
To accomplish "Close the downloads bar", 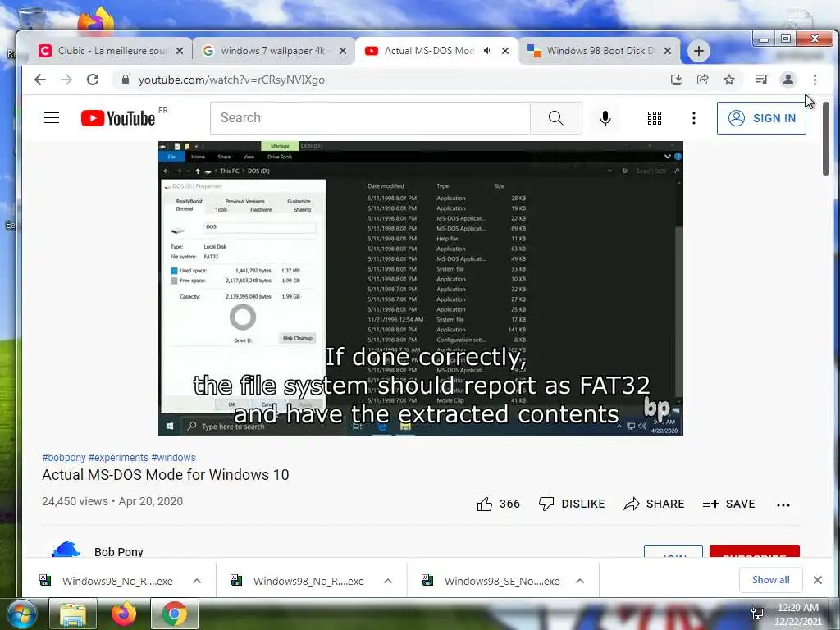I will click(818, 580).
